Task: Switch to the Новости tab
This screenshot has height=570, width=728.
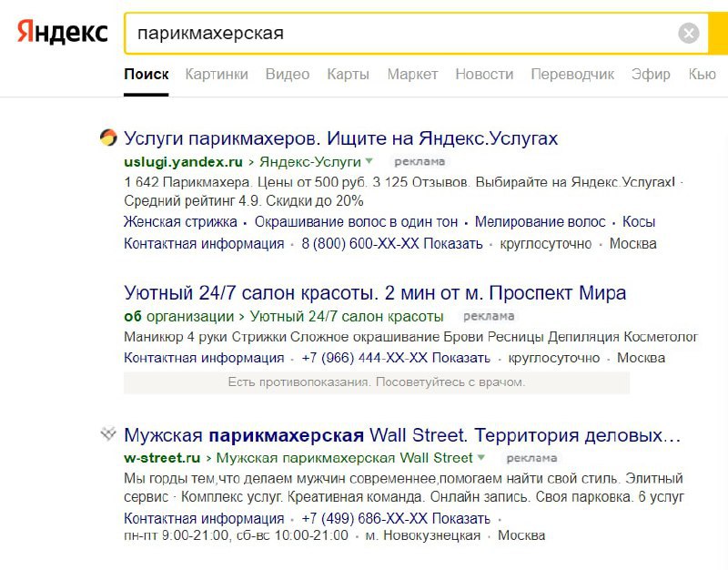Action: (x=484, y=75)
